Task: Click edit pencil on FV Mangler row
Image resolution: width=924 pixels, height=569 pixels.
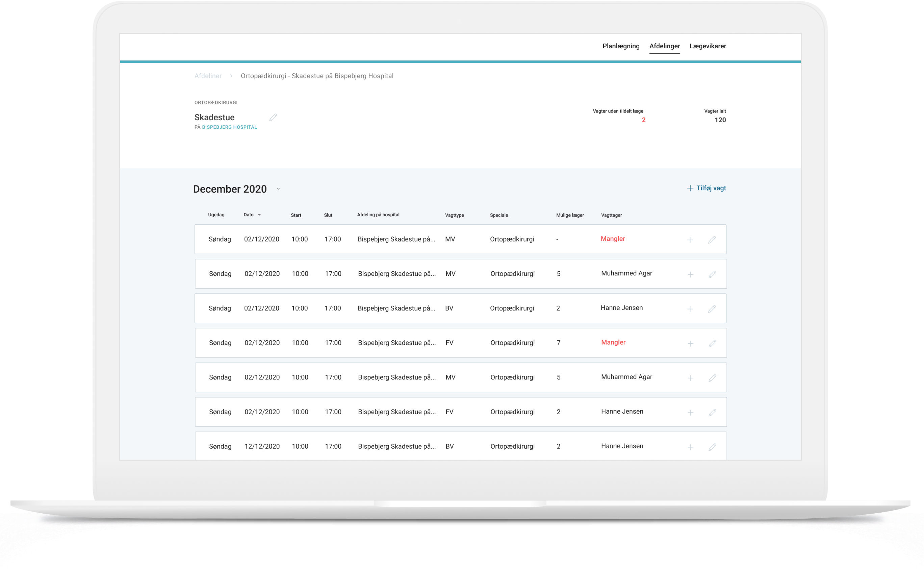Action: pyautogui.click(x=712, y=343)
